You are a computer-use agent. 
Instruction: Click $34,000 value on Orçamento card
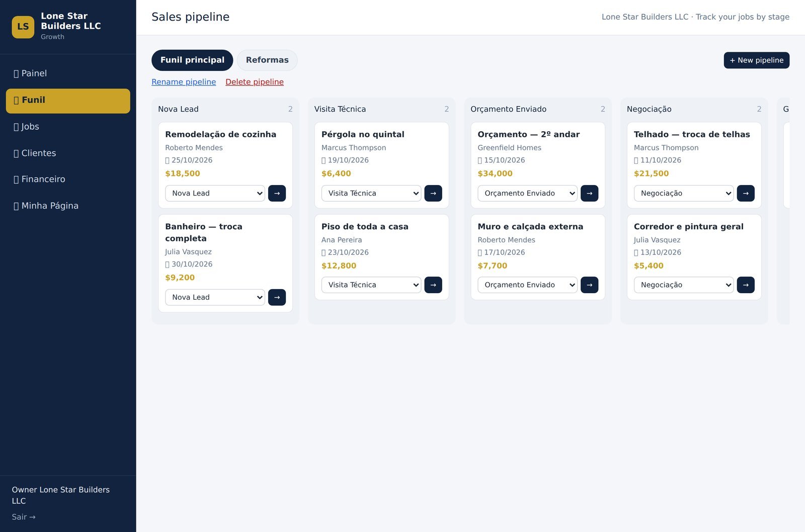tap(495, 173)
